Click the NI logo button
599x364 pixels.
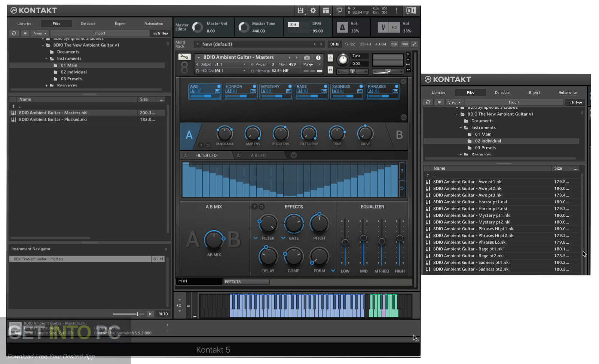click(x=411, y=10)
